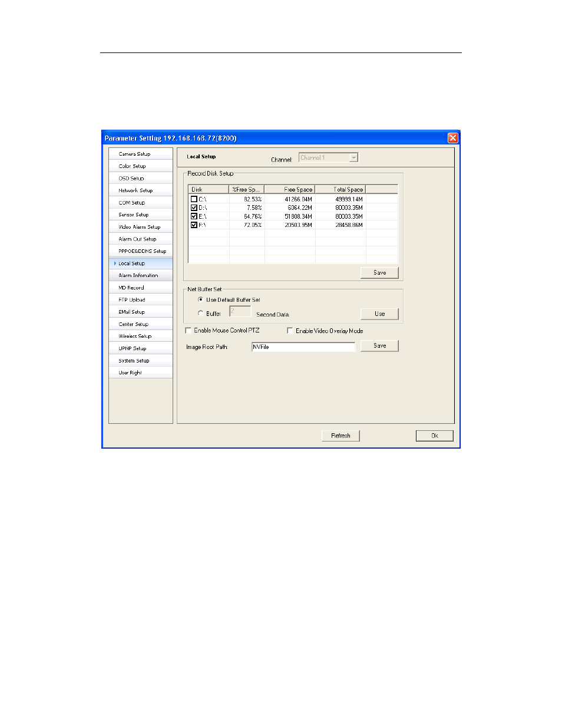Open the Color Setup page
This screenshot has width=562, height=728.
(x=141, y=166)
